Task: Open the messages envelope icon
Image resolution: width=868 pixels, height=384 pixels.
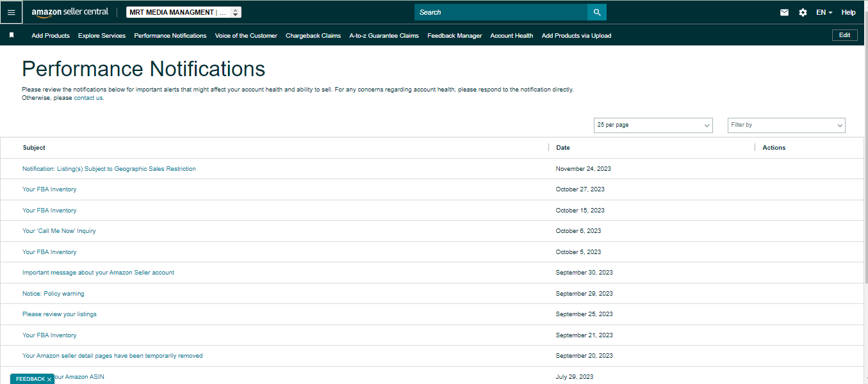Action: pos(784,12)
